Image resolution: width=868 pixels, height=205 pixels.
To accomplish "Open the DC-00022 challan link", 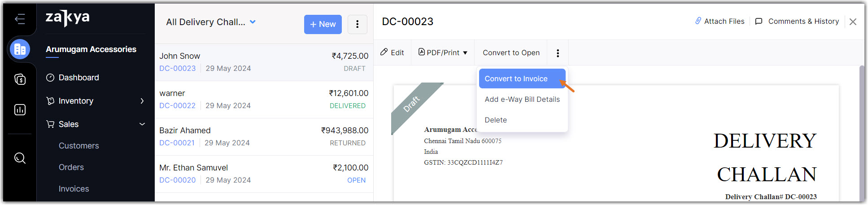I will [x=178, y=105].
